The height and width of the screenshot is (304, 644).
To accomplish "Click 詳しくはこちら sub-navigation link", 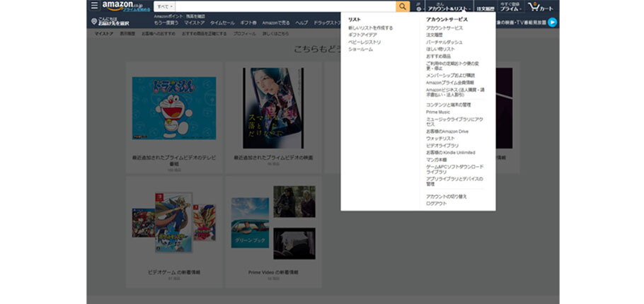I will click(275, 34).
